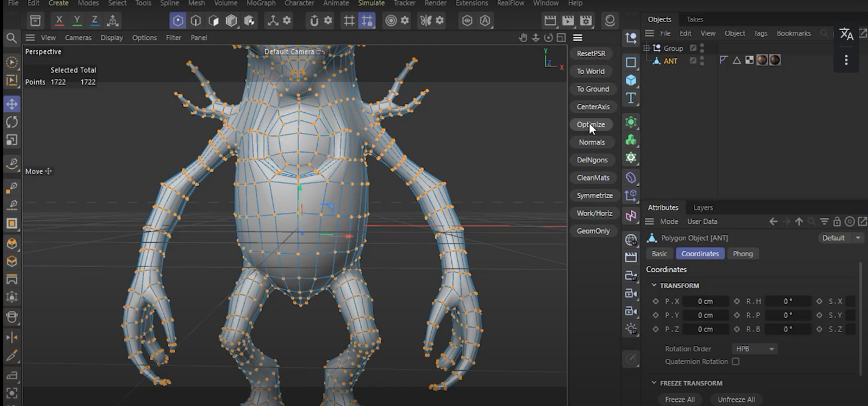Toggle the ANT object enabled checkbox
The height and width of the screenshot is (406, 868).
click(693, 61)
